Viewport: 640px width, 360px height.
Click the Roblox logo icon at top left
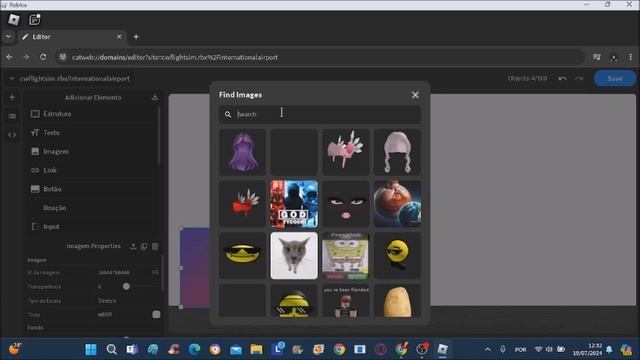click(x=14, y=19)
